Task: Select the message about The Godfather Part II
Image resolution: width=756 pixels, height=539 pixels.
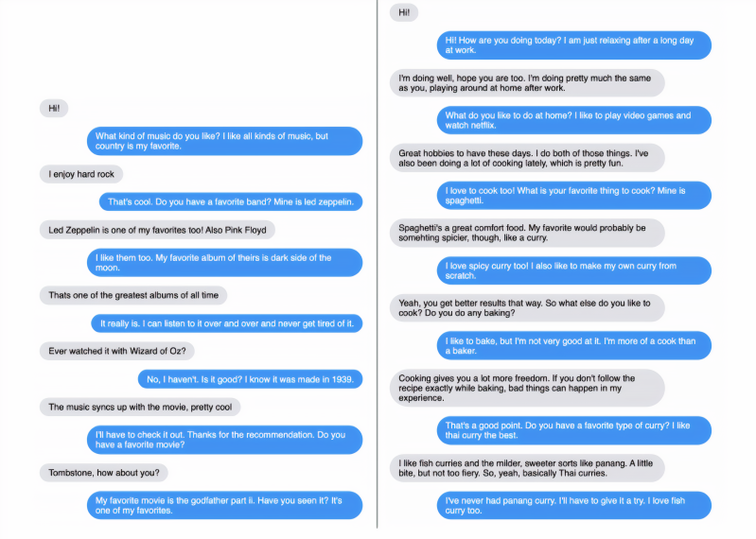Action: [223, 504]
